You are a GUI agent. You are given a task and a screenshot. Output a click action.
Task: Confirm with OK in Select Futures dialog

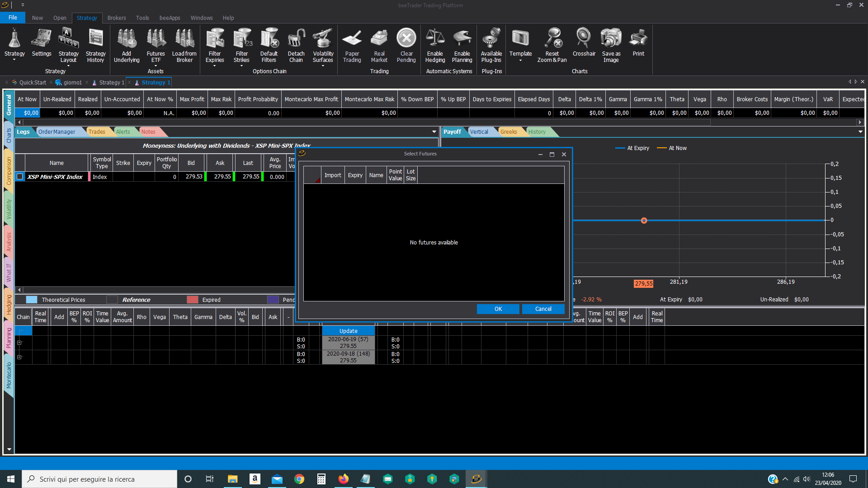pyautogui.click(x=498, y=309)
